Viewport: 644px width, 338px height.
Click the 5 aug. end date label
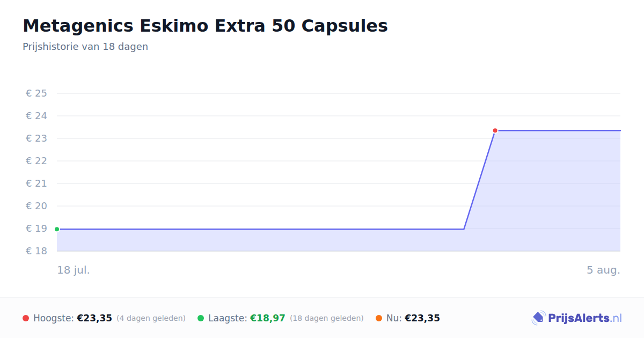[x=603, y=270]
